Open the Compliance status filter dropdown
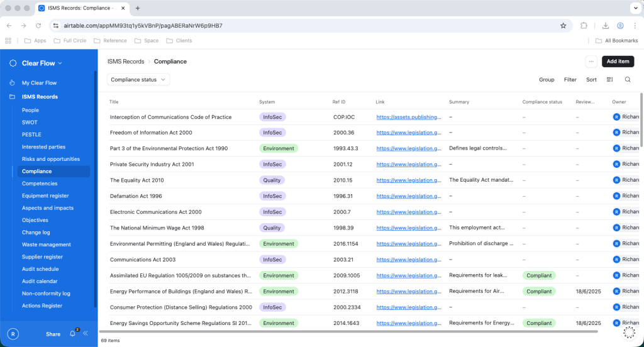The image size is (644, 347). [x=138, y=80]
